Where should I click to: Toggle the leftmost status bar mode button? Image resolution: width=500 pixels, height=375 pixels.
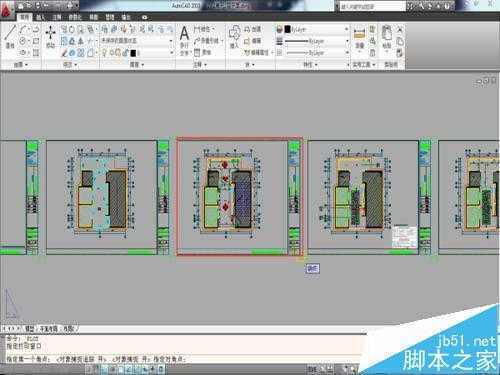coord(89,369)
